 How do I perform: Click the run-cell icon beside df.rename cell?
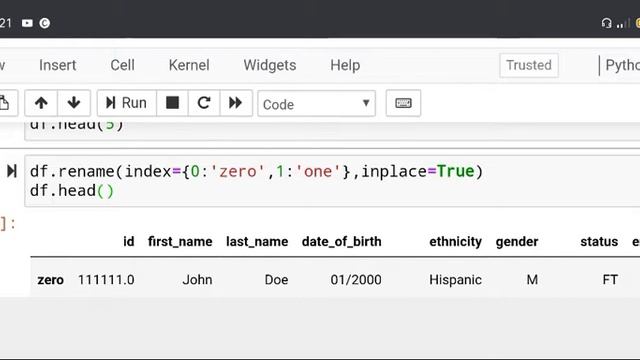pyautogui.click(x=12, y=171)
